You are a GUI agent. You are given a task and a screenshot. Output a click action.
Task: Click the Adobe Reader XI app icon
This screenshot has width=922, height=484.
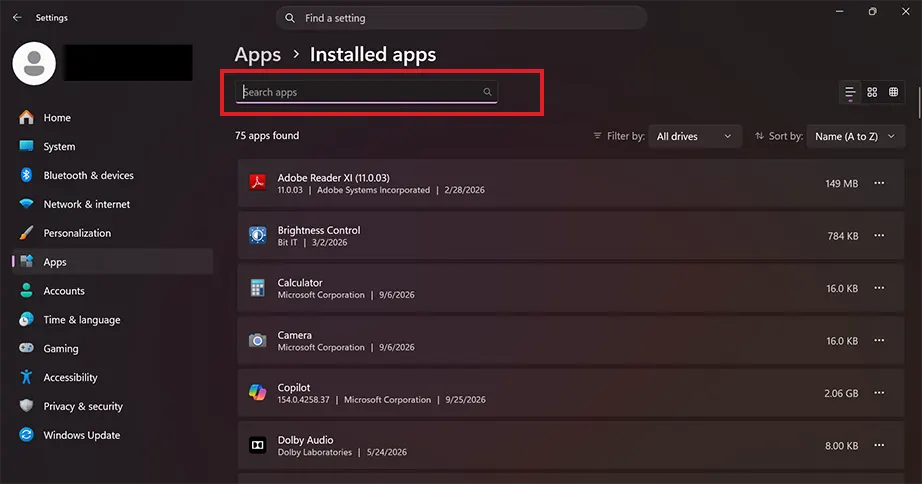coord(258,182)
